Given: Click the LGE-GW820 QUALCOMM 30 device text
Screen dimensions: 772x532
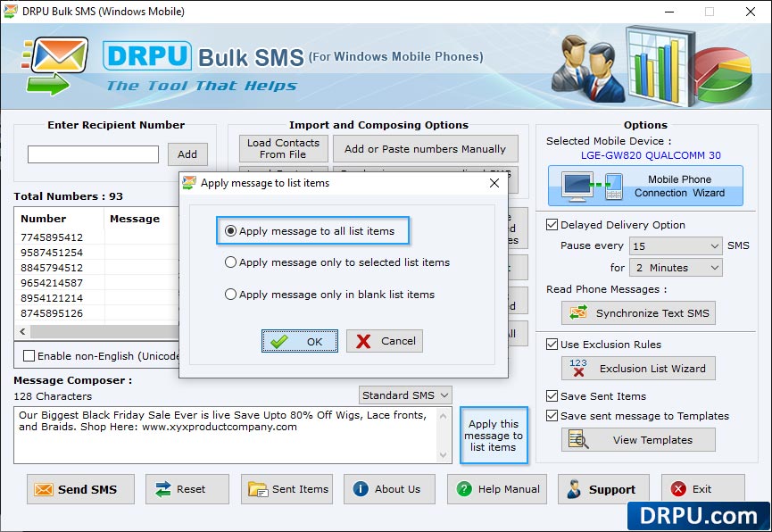Looking at the screenshot, I should click(651, 155).
